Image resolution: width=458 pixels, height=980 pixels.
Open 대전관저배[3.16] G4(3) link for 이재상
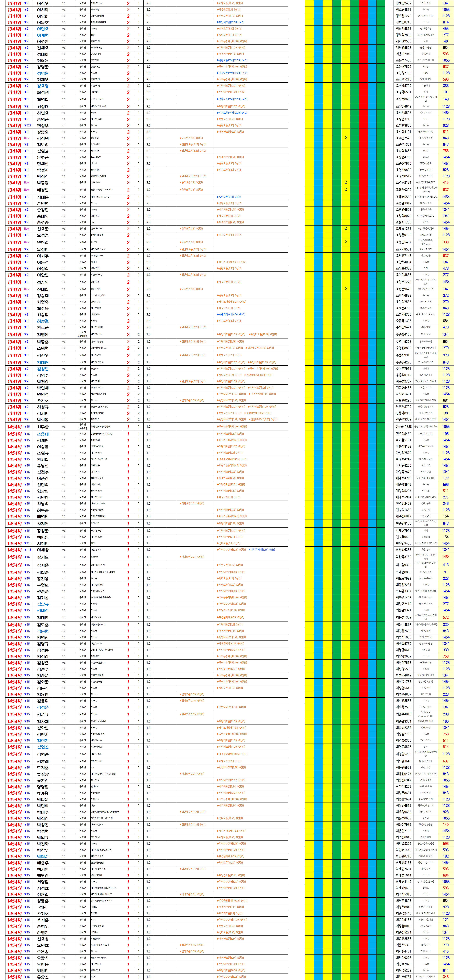(x=262, y=550)
